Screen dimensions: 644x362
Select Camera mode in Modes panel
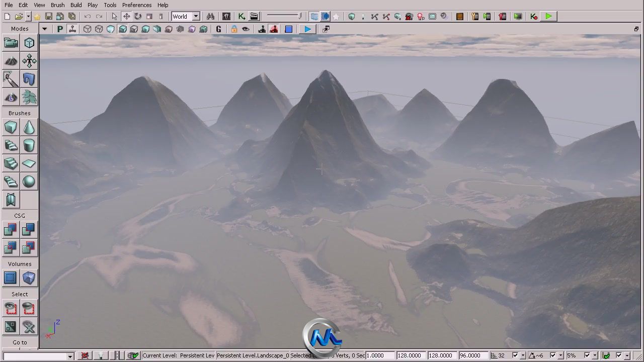pyautogui.click(x=11, y=43)
